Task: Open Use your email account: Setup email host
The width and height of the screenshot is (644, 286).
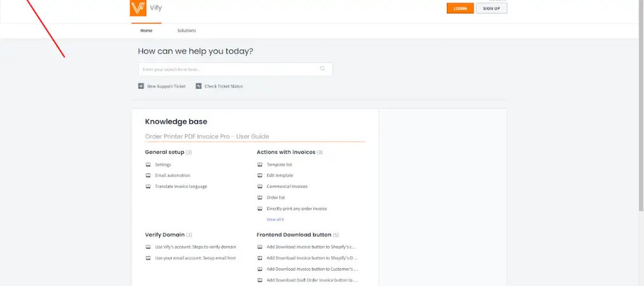Action: click(x=196, y=258)
